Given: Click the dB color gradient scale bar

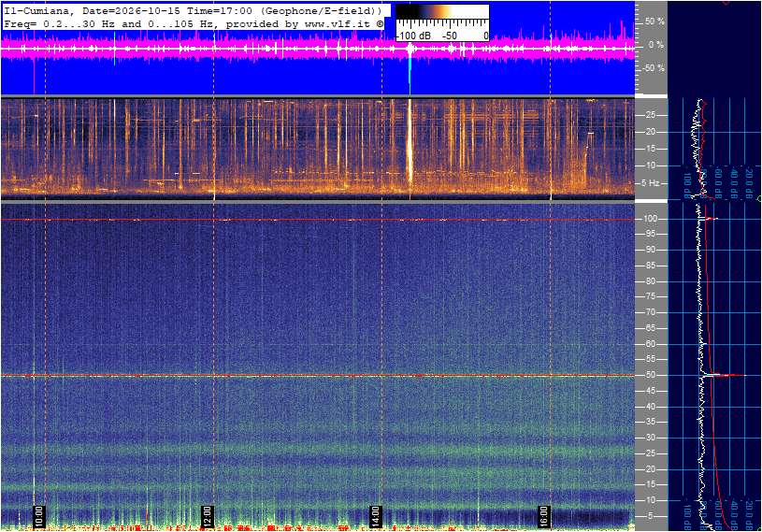Looking at the screenshot, I should 442,12.
